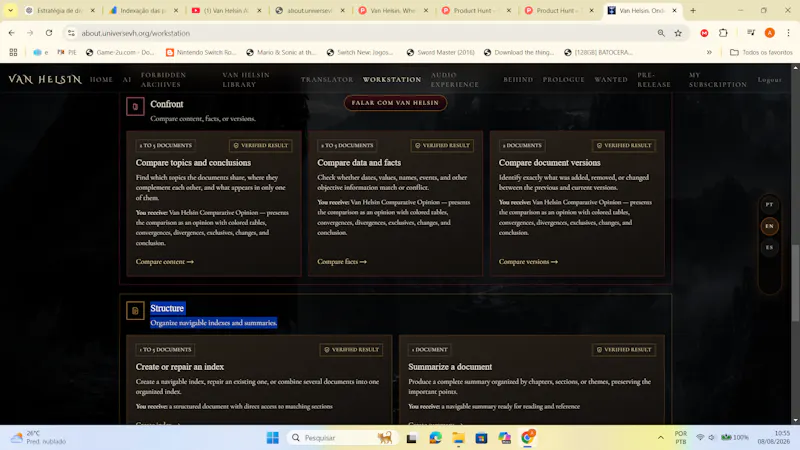Image resolution: width=800 pixels, height=450 pixels.
Task: Click the Summarize a document heading
Action: click(x=449, y=367)
